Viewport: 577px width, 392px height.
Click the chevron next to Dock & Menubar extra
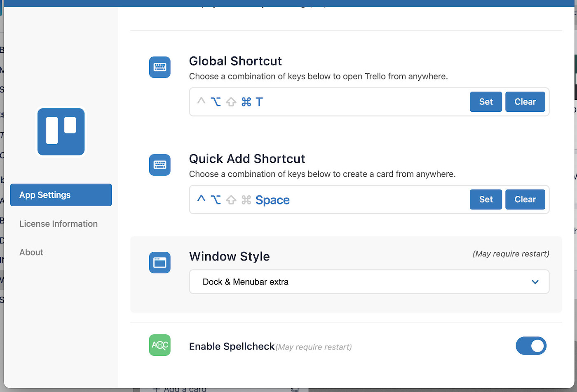[x=535, y=282]
